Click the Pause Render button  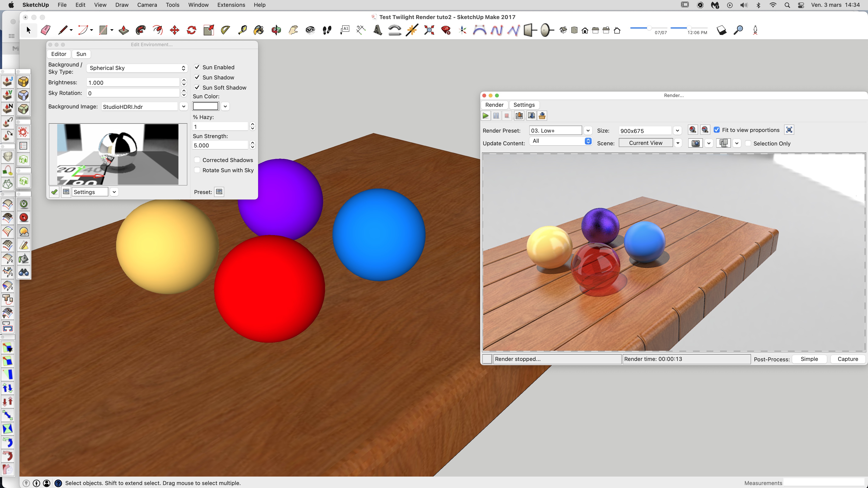(x=496, y=116)
